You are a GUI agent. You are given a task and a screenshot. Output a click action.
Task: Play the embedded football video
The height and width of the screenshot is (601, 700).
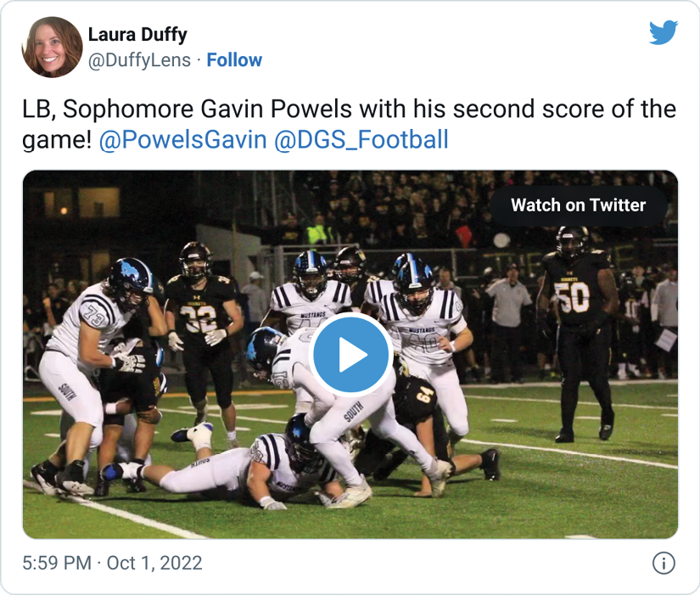[350, 356]
